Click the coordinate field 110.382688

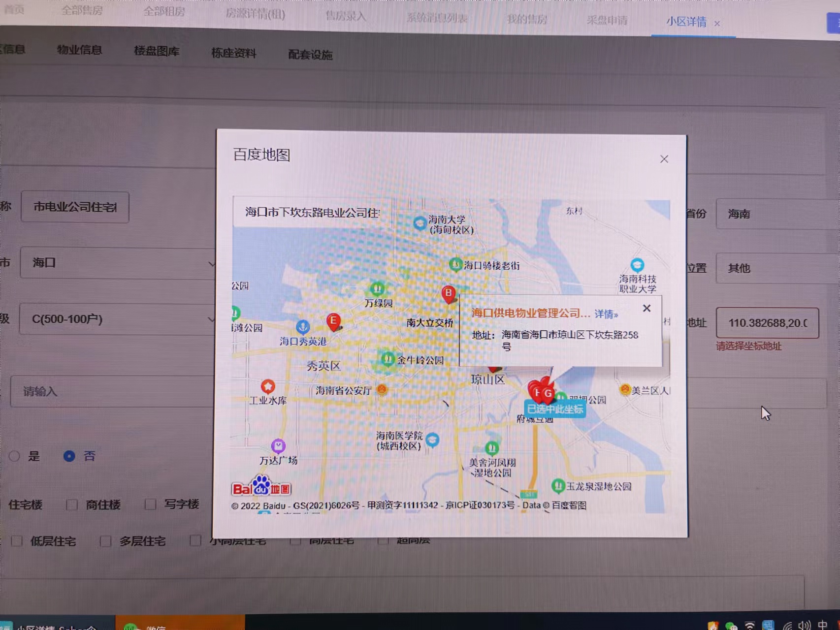click(767, 323)
